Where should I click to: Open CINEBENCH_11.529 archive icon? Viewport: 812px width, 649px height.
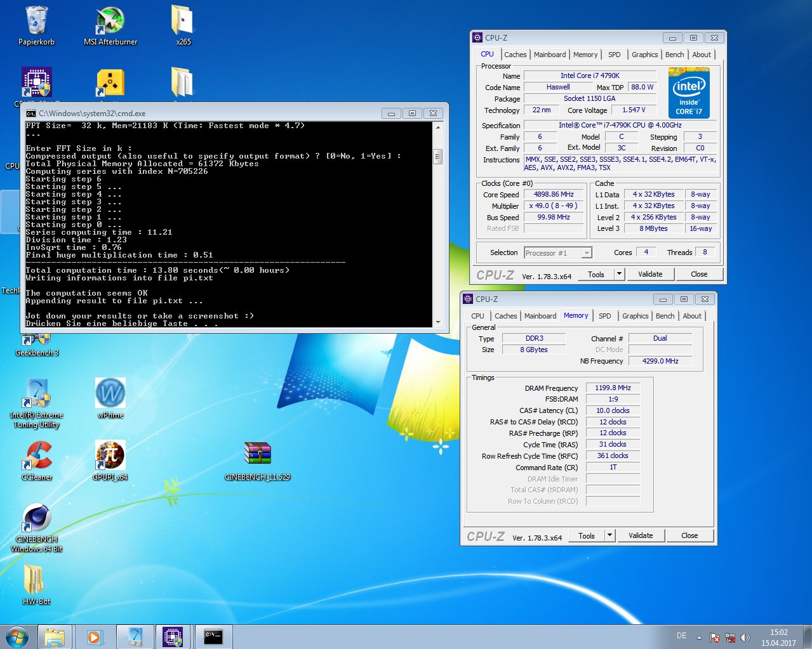(x=258, y=461)
